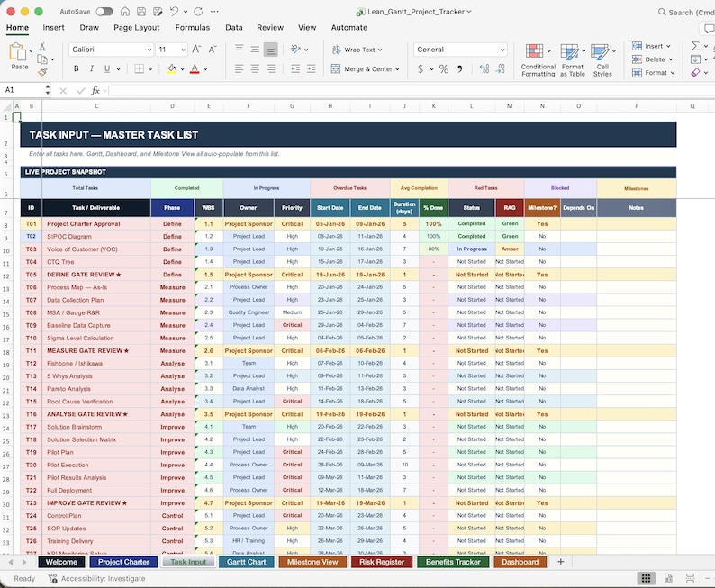The height and width of the screenshot is (588, 715).
Task: Apply the yellow fill color bucket
Action: (172, 68)
